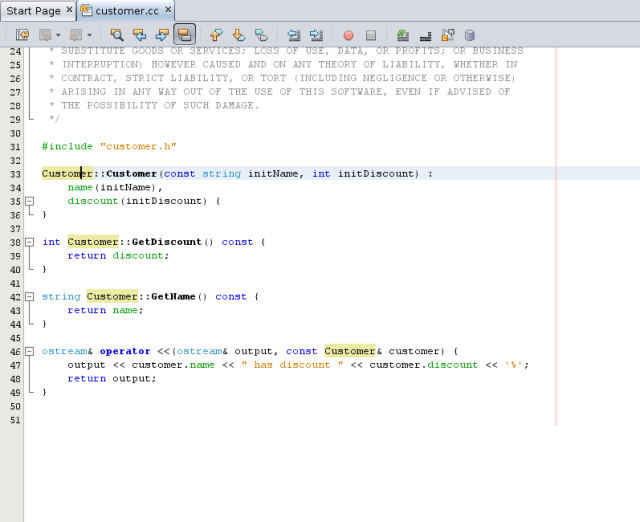640x522 pixels.
Task: Click initDiscount parameter on line 33
Action: click(x=376, y=173)
